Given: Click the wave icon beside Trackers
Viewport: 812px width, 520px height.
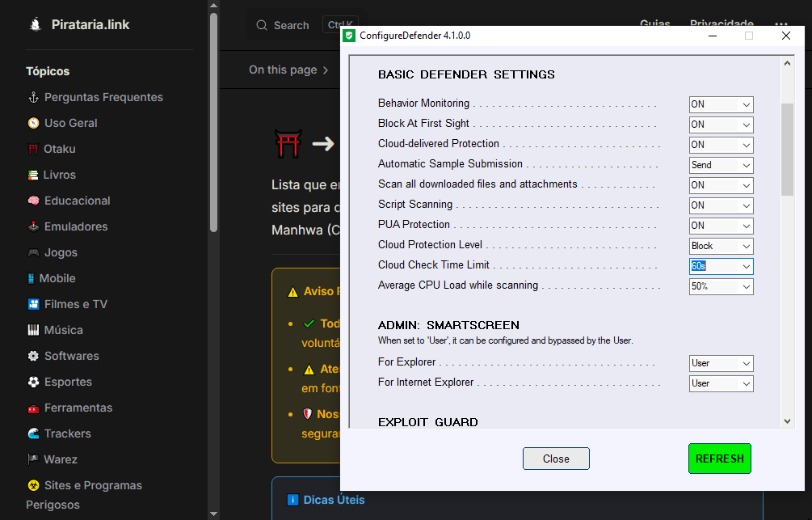Looking at the screenshot, I should coord(33,434).
